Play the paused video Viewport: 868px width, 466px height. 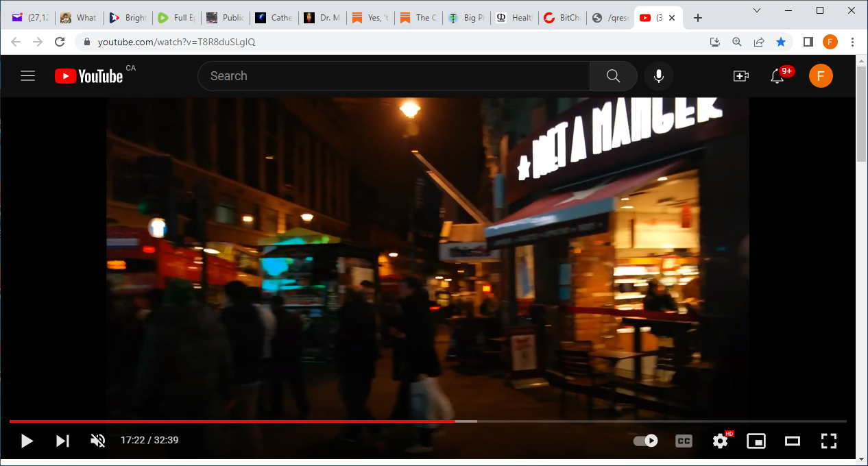pyautogui.click(x=27, y=441)
